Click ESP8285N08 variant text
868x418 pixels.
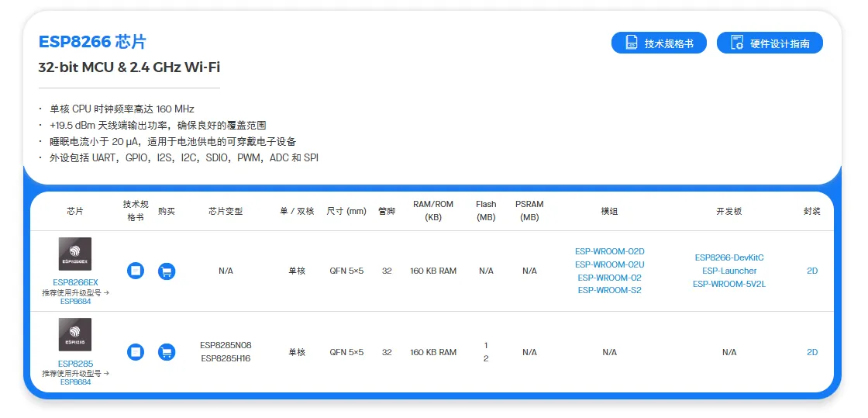coord(226,345)
